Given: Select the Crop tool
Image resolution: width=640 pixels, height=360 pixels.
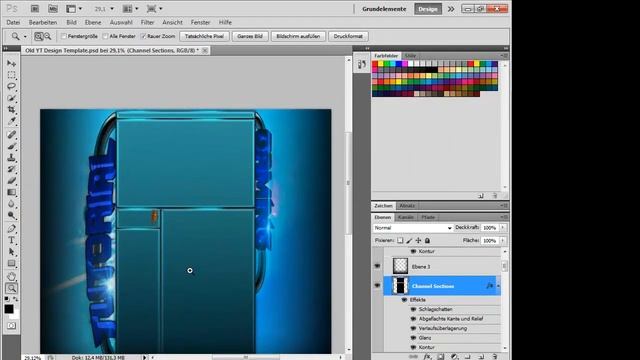Looking at the screenshot, I should click(11, 110).
